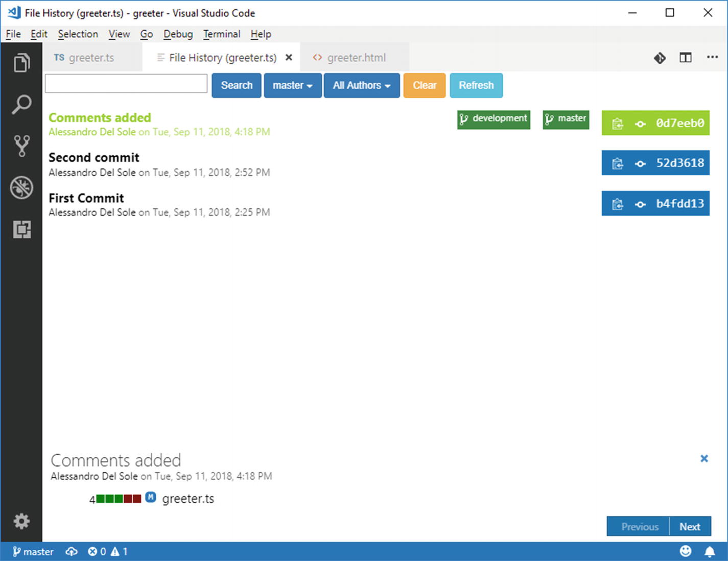Split the editor with the split icon

click(686, 58)
